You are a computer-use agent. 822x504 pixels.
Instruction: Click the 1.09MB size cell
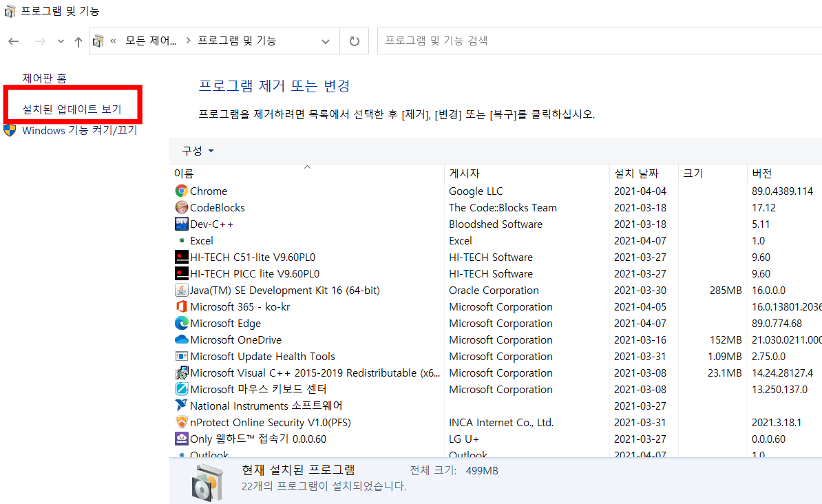pyautogui.click(x=725, y=356)
